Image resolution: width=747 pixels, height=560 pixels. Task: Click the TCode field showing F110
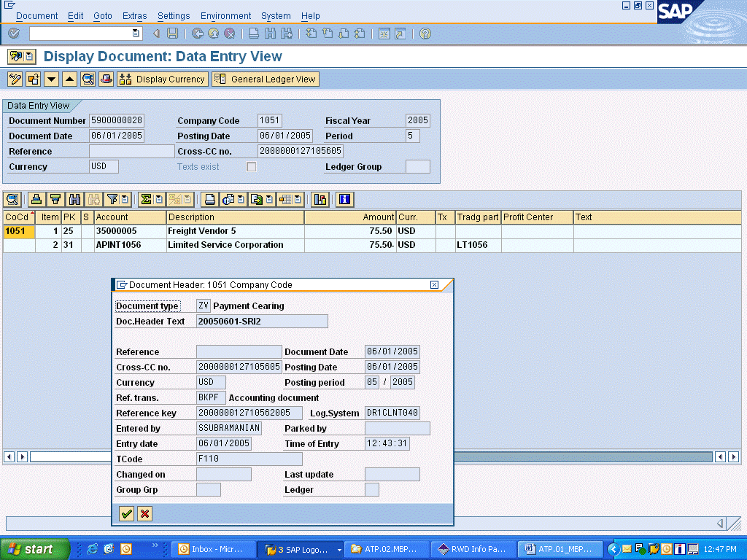coord(249,459)
